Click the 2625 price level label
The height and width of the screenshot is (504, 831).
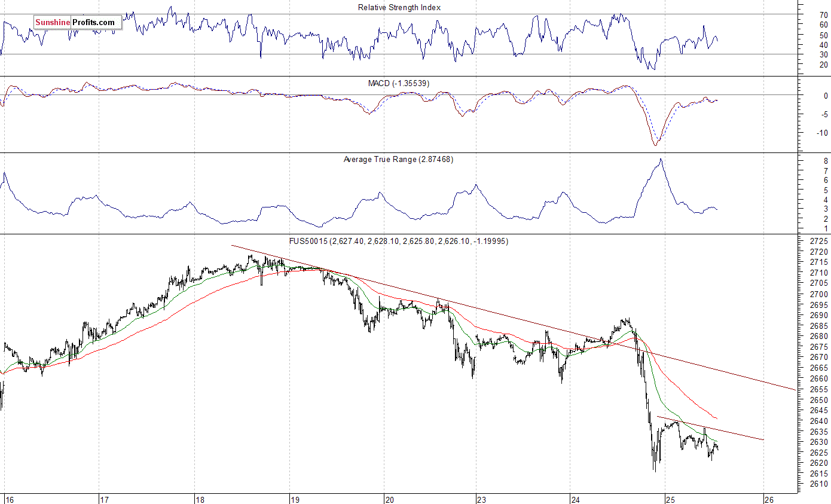click(818, 453)
